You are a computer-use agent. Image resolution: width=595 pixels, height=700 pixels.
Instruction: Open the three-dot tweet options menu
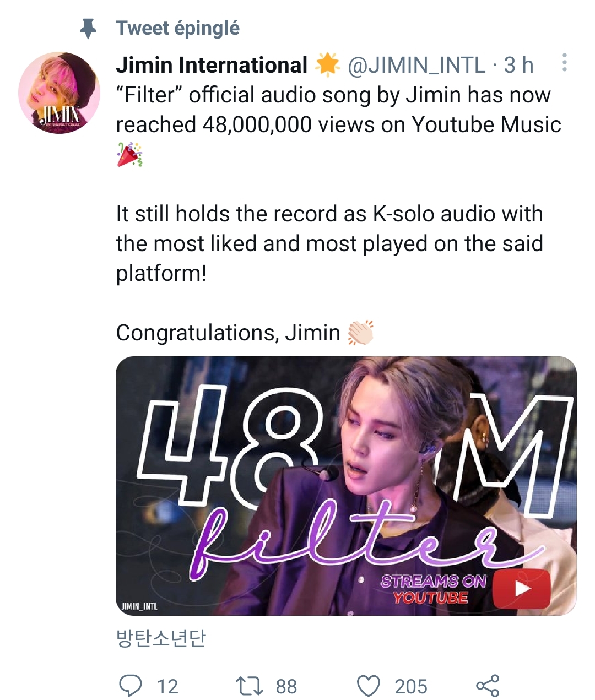pos(564,63)
